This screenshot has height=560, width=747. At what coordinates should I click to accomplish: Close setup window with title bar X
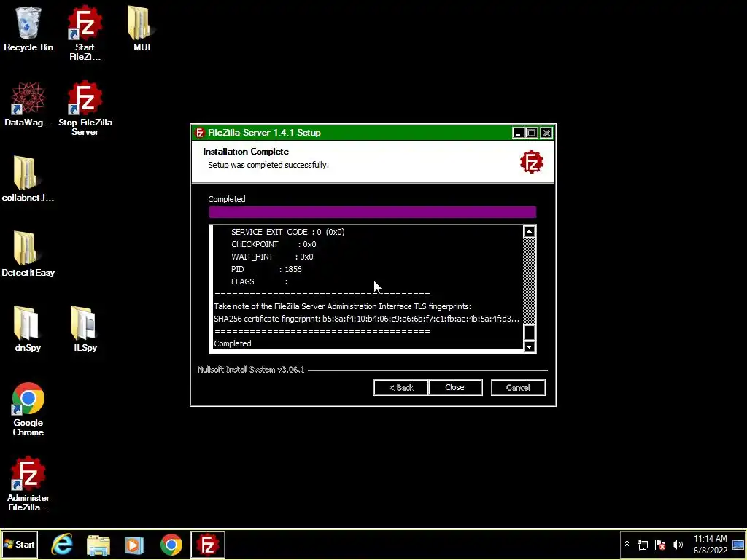point(546,133)
